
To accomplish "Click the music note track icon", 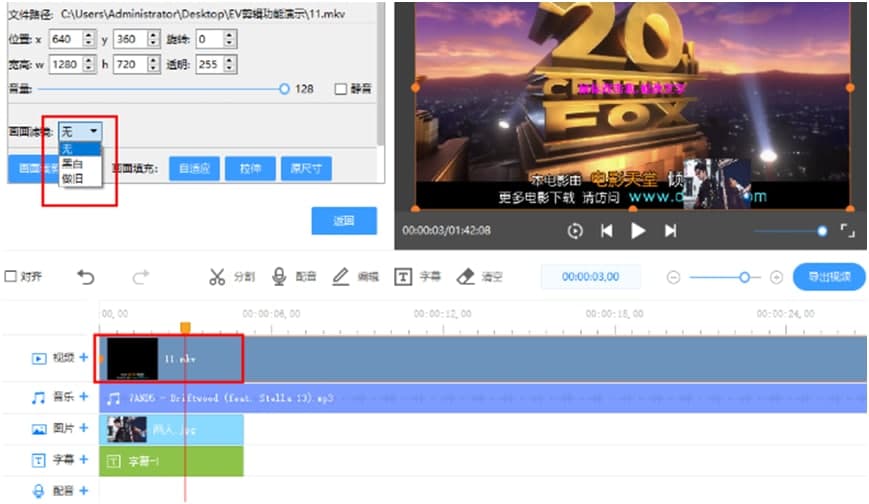I will [38, 398].
